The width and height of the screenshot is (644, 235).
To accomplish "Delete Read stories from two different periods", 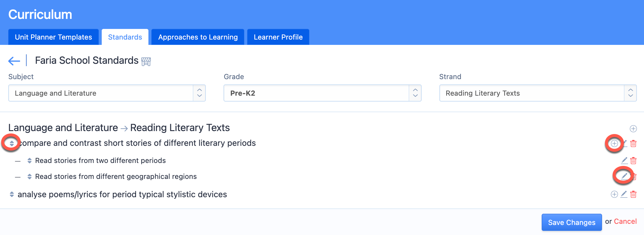I will (x=633, y=161).
